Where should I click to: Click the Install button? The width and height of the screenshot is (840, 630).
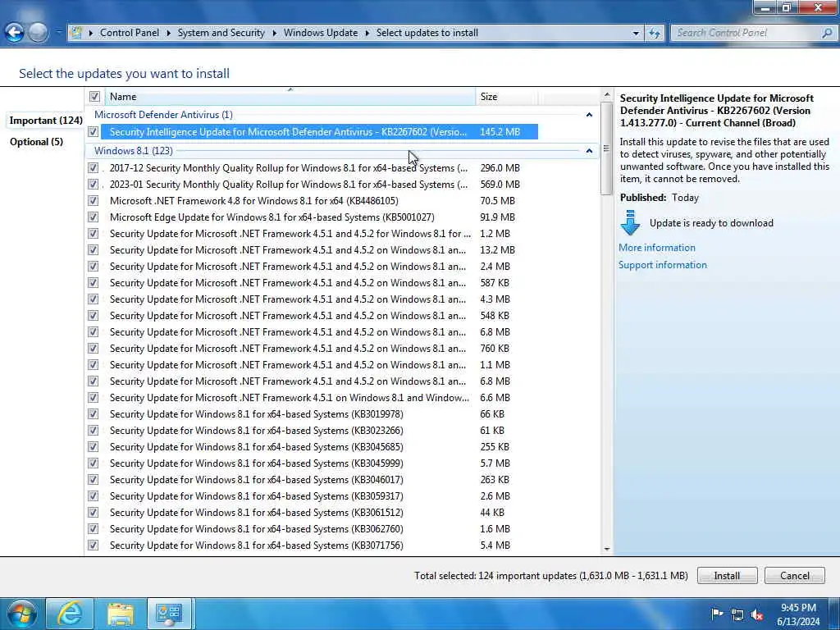click(727, 575)
